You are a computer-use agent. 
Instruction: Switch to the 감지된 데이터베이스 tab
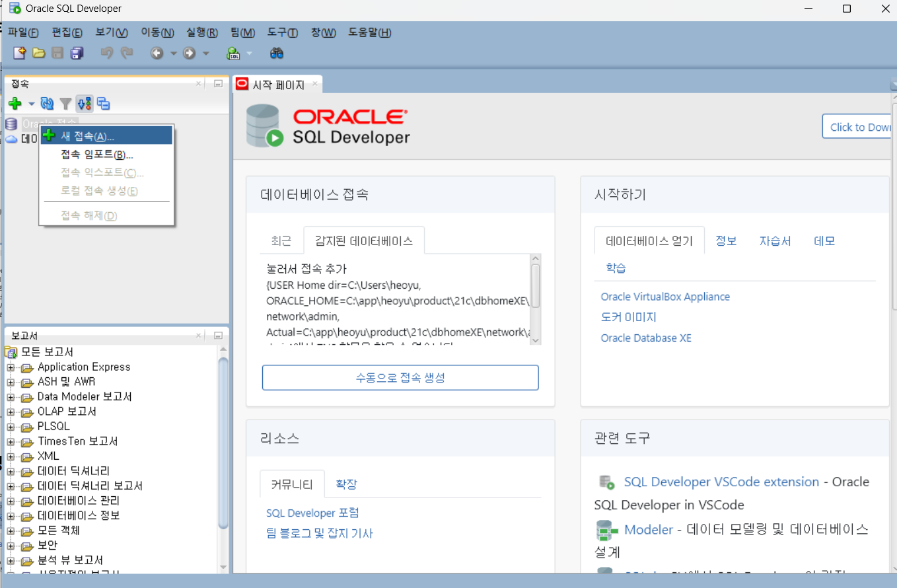click(364, 241)
